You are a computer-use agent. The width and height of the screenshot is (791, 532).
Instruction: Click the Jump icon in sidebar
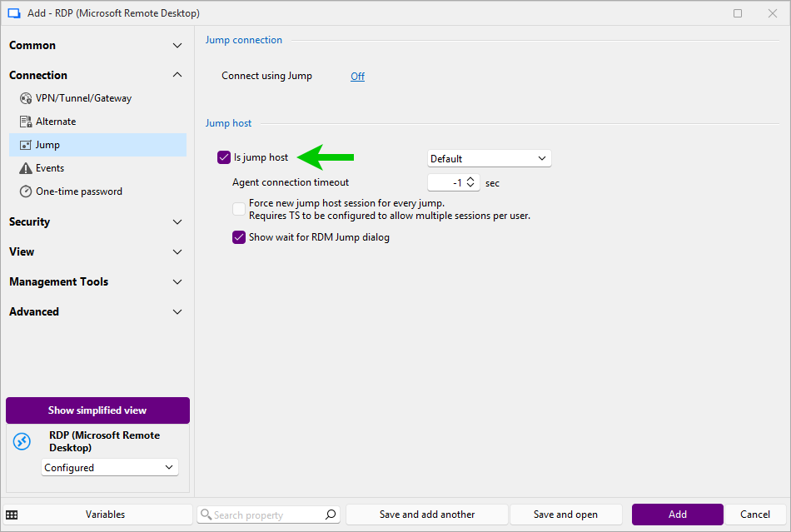[26, 145]
